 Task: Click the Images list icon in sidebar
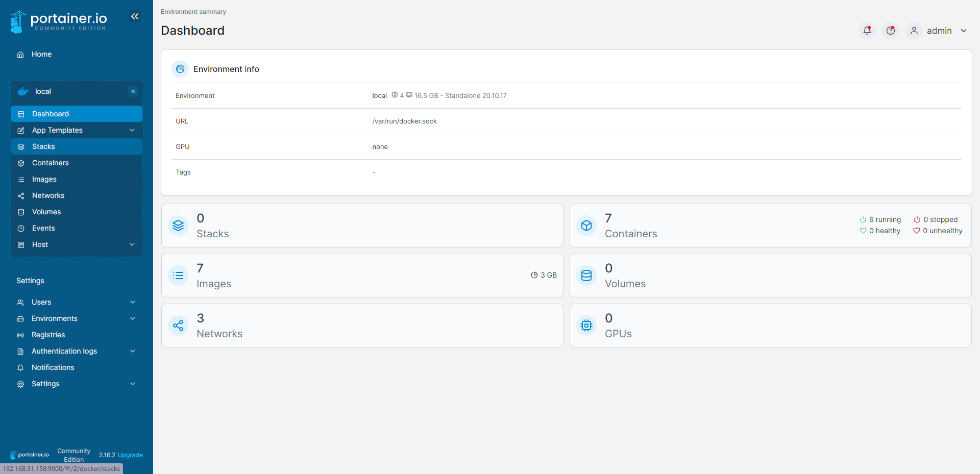point(21,180)
